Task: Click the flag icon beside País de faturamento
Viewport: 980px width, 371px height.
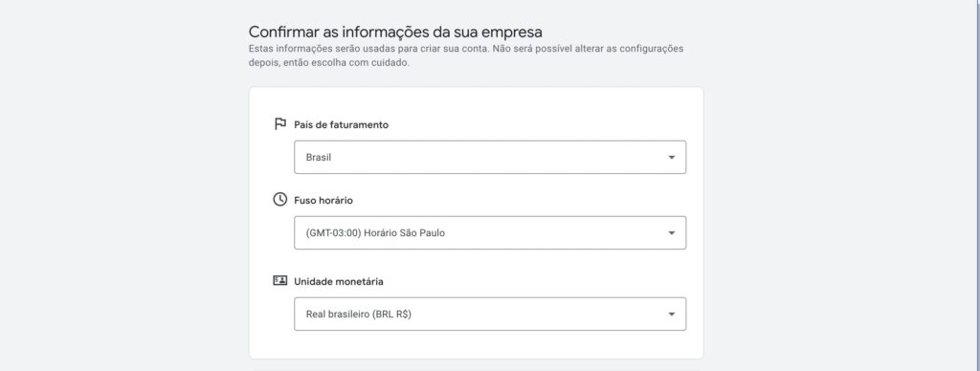Action: coord(280,124)
